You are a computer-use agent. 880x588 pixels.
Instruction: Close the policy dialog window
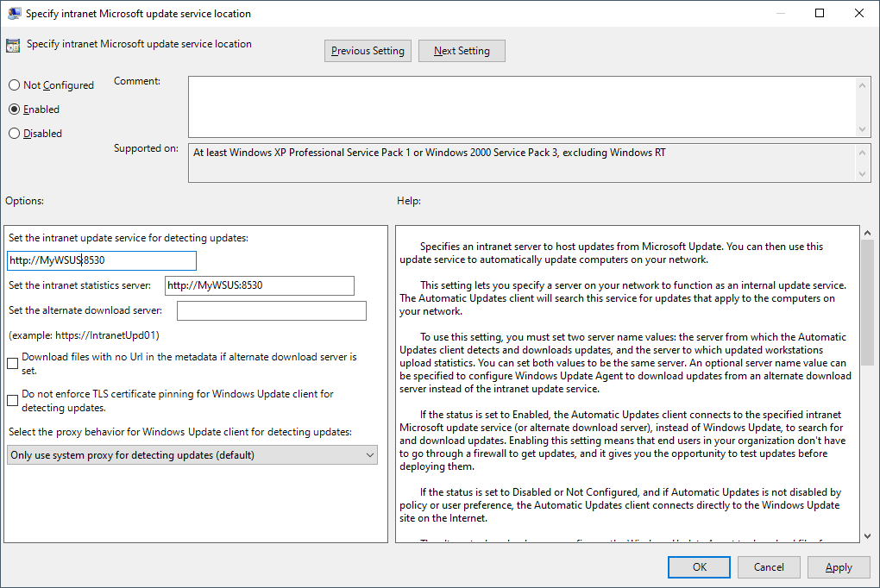[858, 13]
